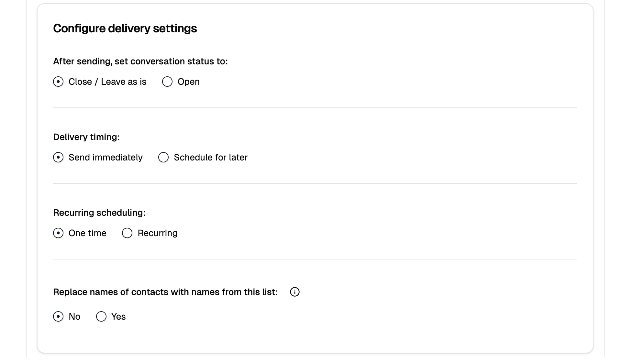
Task: Click the 'Configure delivery settings' heading
Action: 125,28
